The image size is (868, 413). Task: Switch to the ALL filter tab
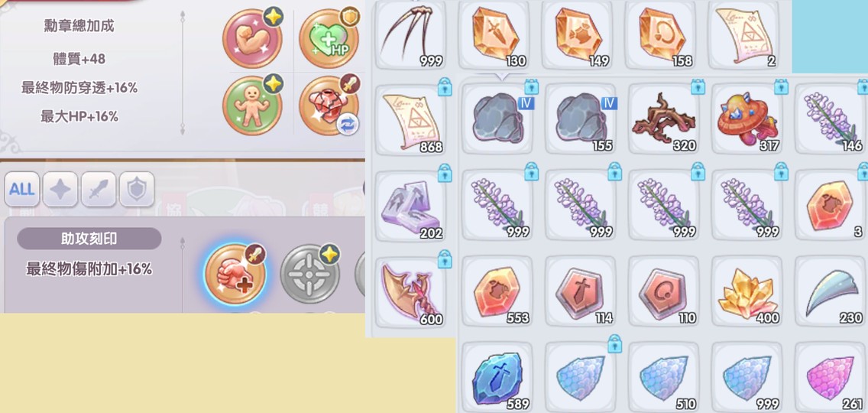[x=22, y=190]
